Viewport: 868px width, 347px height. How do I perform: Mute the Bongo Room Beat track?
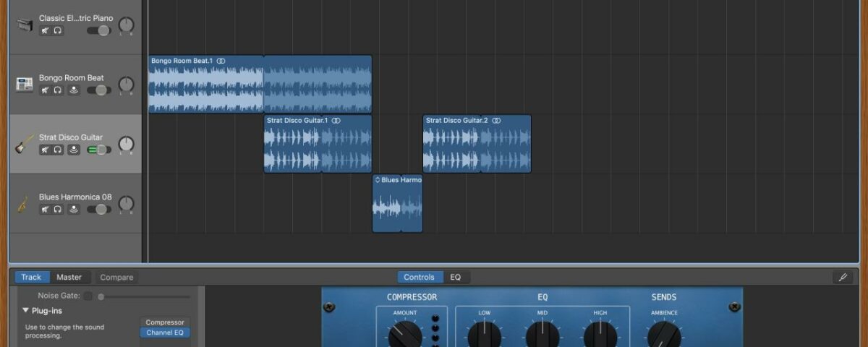pos(45,90)
